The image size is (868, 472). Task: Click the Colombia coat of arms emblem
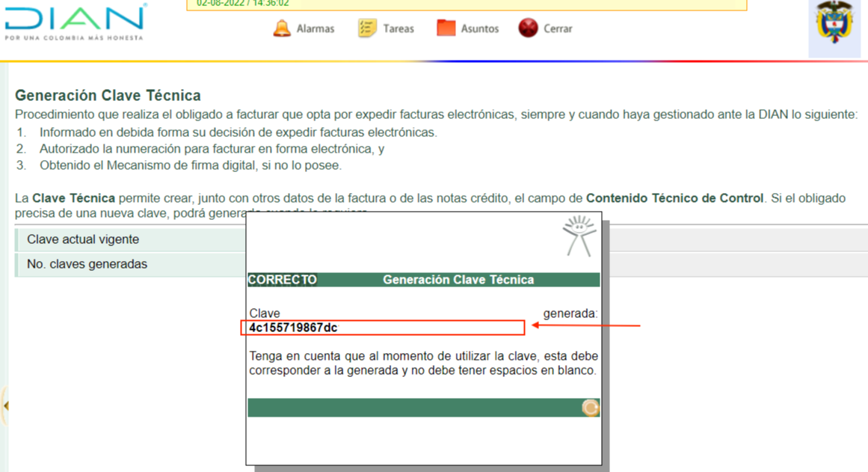click(834, 23)
